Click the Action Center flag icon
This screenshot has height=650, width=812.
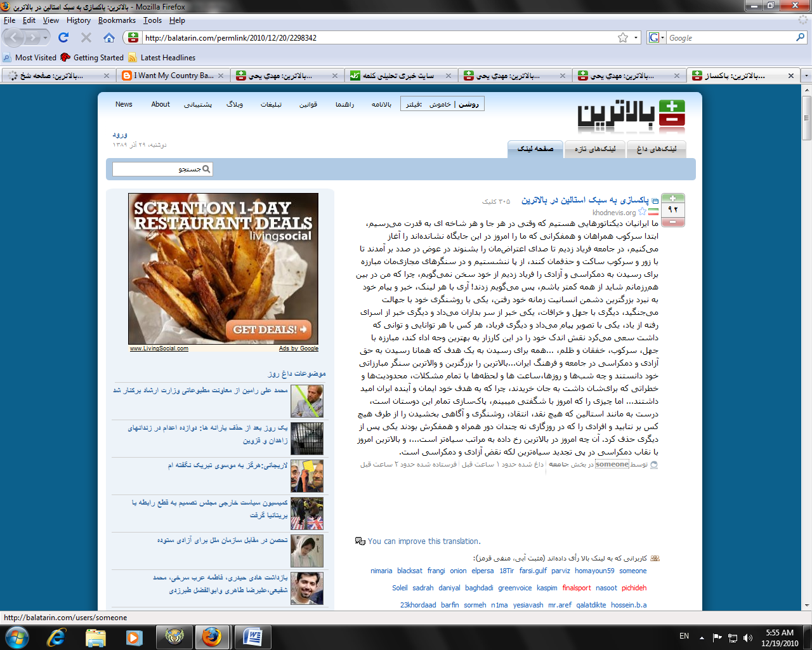click(717, 637)
